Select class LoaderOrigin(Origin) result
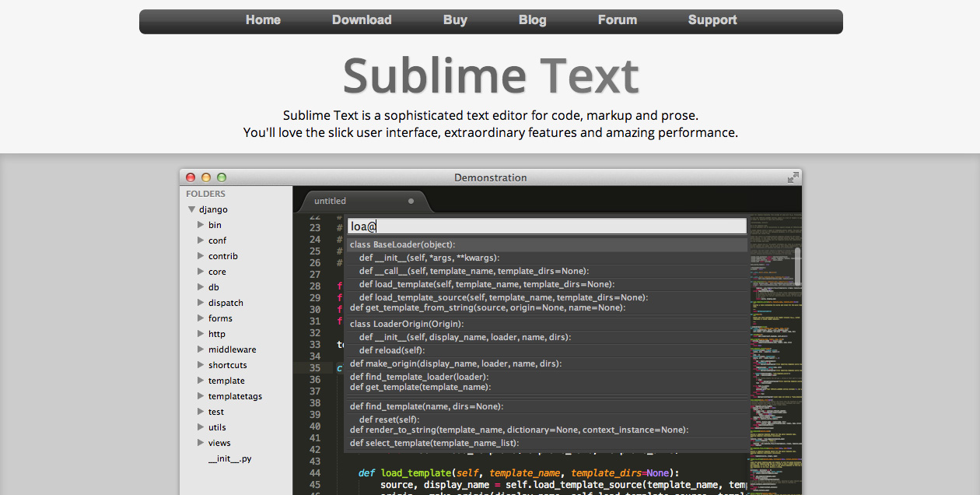The image size is (980, 495). click(x=546, y=324)
